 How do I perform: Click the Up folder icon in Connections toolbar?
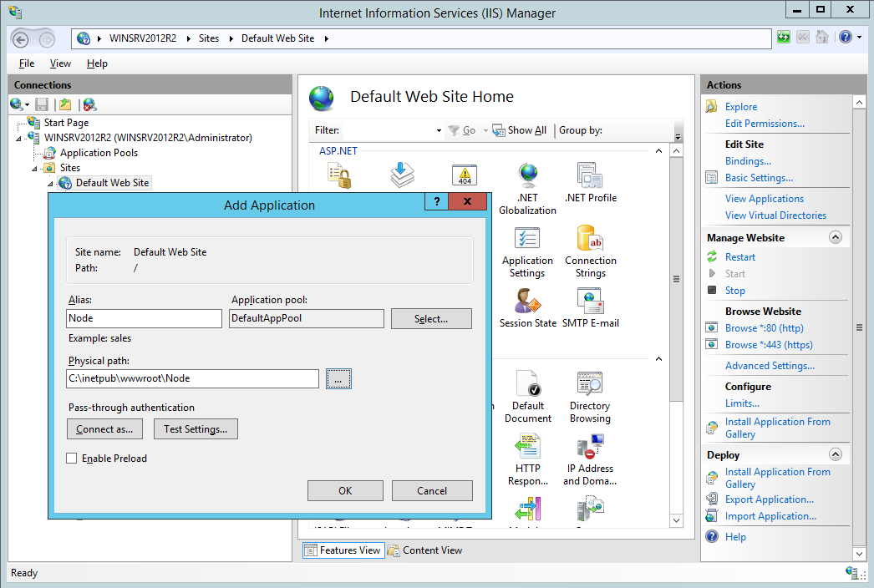tap(65, 104)
